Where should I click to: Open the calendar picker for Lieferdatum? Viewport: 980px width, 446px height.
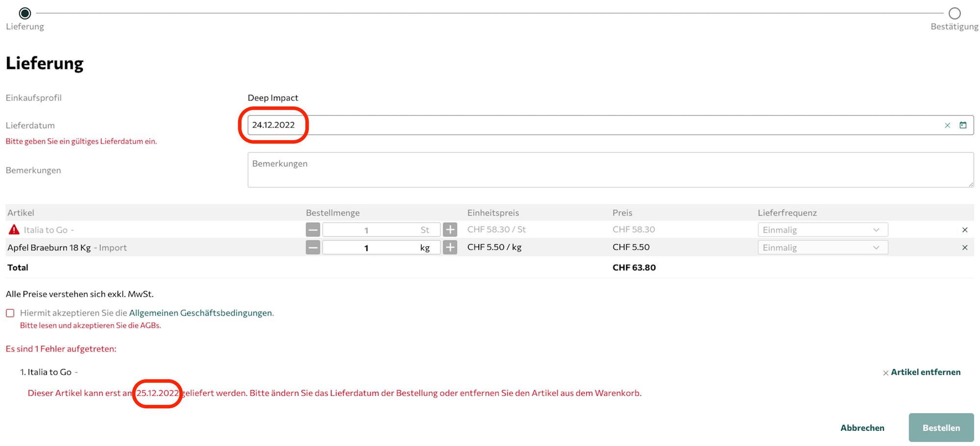pos(963,125)
